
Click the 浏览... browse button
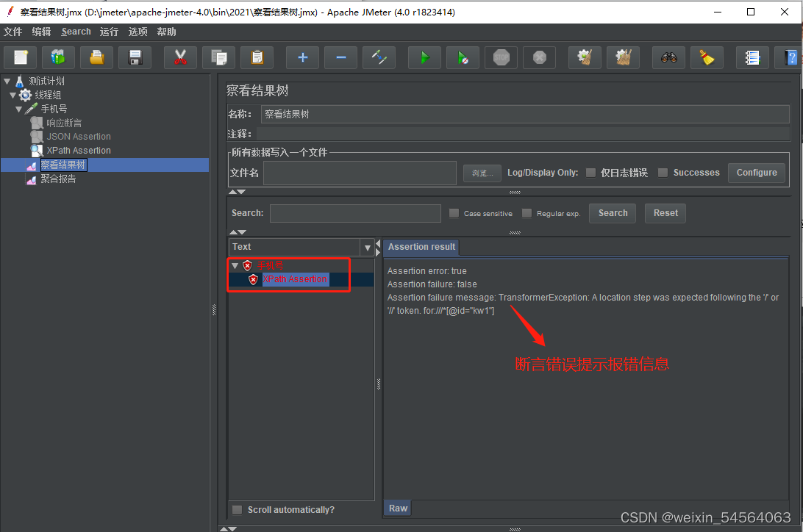[x=482, y=173]
